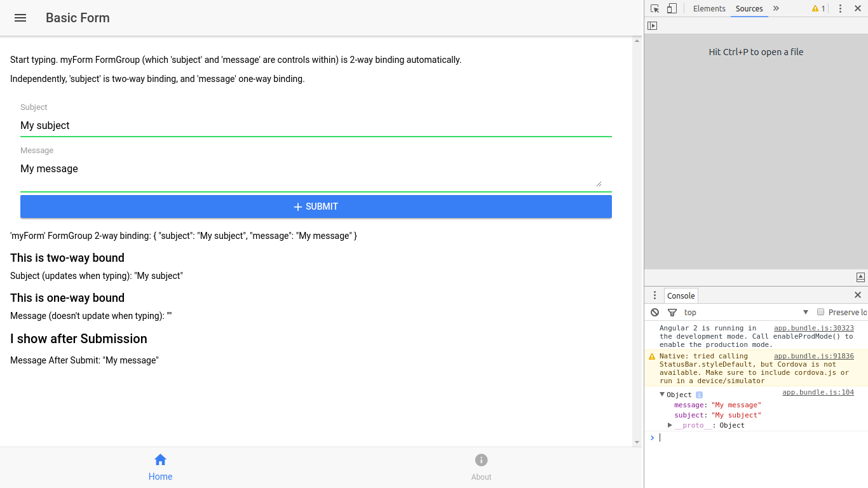
Task: Click the console filter funnel icon
Action: click(672, 312)
